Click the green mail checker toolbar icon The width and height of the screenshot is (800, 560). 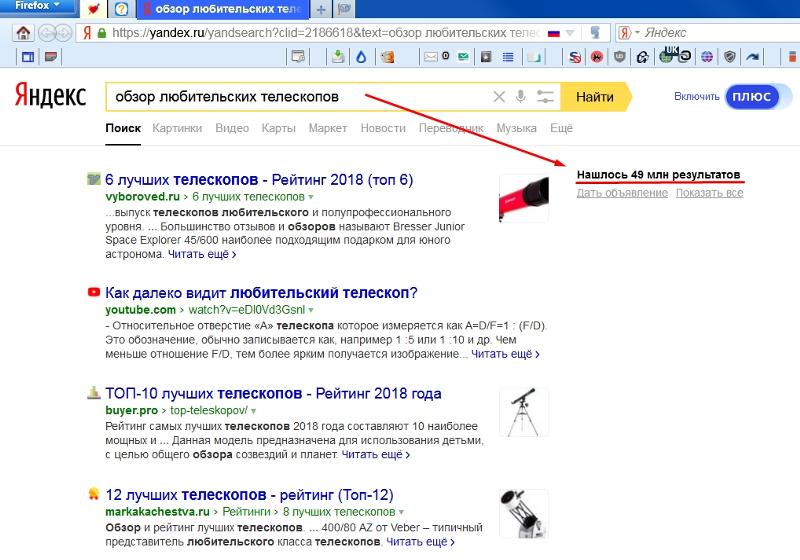point(463,57)
